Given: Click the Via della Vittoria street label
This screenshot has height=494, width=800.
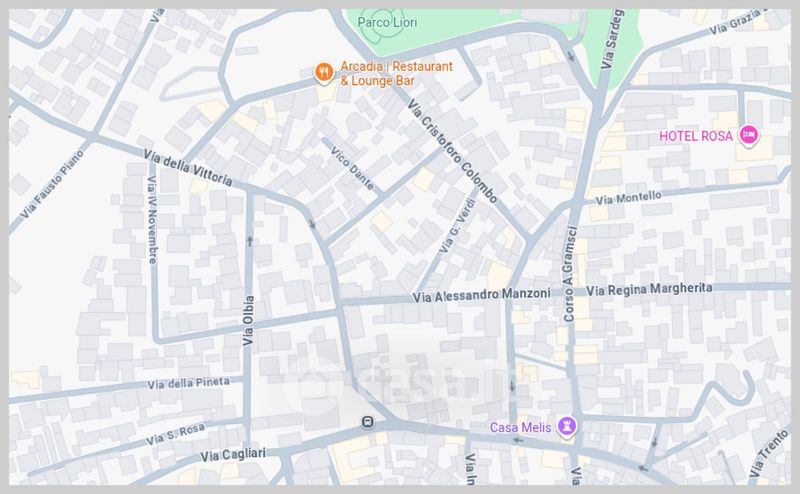Looking at the screenshot, I should [188, 167].
